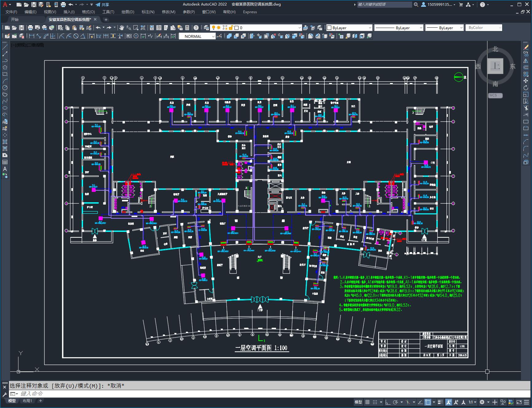Image resolution: width=532 pixels, height=408 pixels.
Task: Add a new layout with the plus button
Action: [40, 401]
